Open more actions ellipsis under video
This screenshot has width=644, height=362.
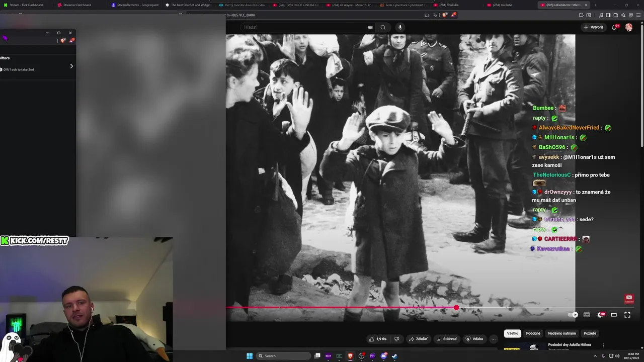point(494,339)
